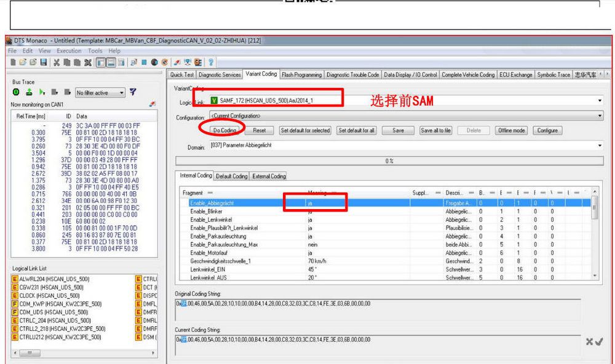The height and width of the screenshot is (364, 615).
Task: Open the File menu
Action: (12, 51)
